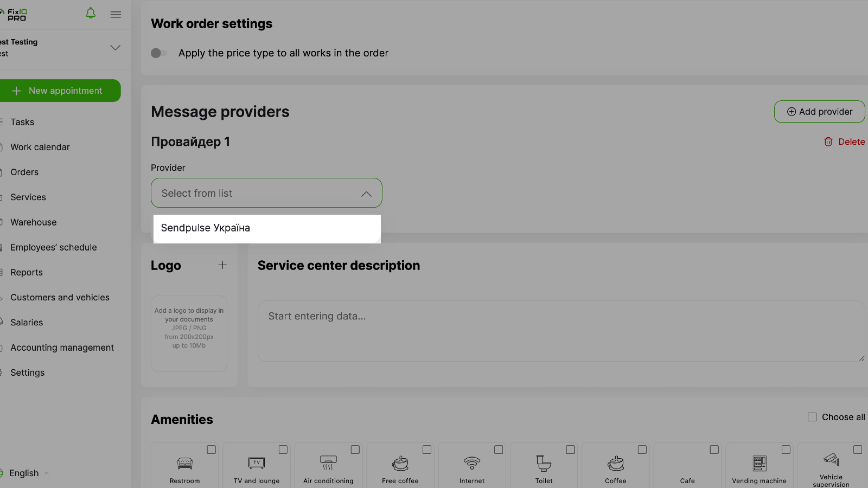Click the plus icon beside Logo

pos(222,265)
